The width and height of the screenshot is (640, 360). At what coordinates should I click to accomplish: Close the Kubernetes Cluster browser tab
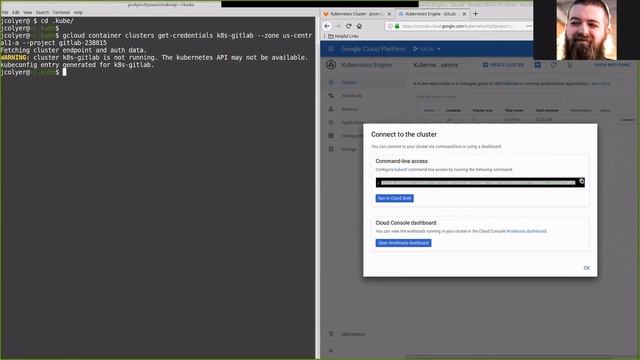pyautogui.click(x=389, y=14)
